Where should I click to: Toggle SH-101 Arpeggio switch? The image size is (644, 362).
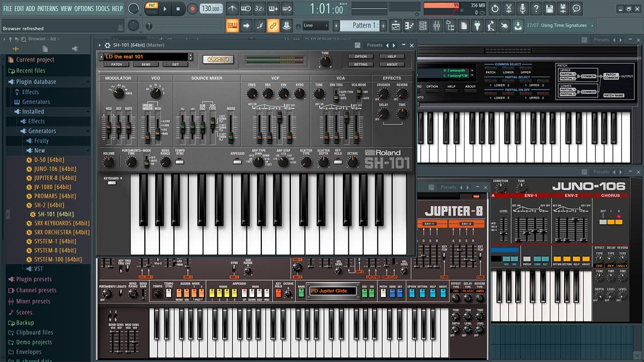(237, 162)
